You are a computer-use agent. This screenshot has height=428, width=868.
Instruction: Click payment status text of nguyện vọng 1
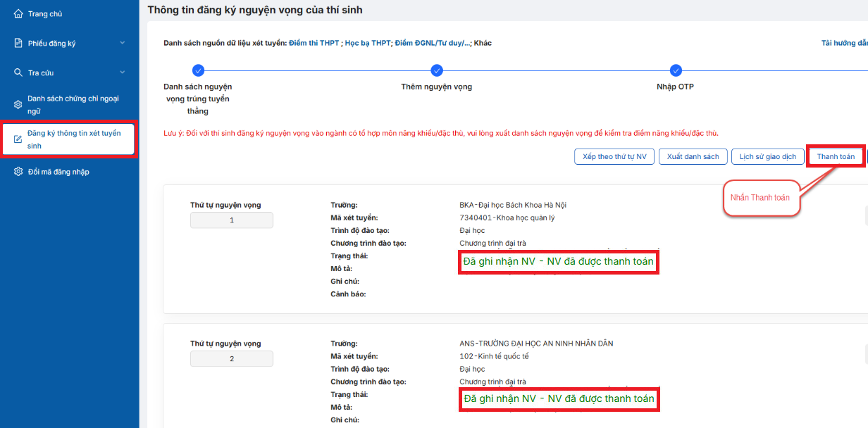[x=559, y=261]
